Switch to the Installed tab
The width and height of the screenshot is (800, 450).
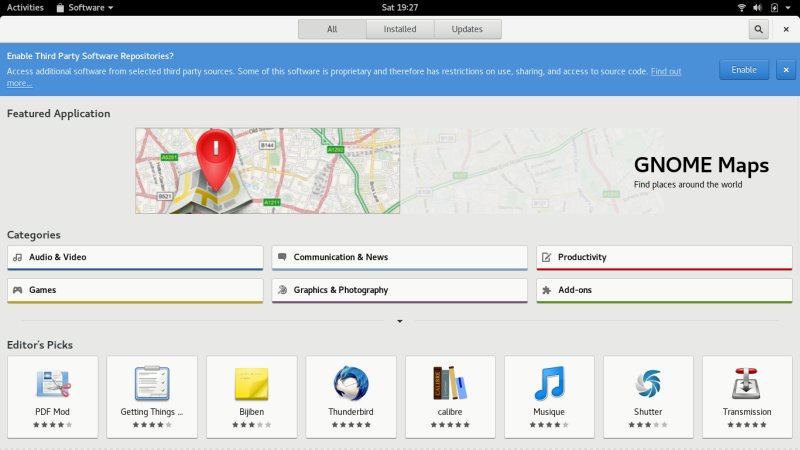[x=400, y=29]
